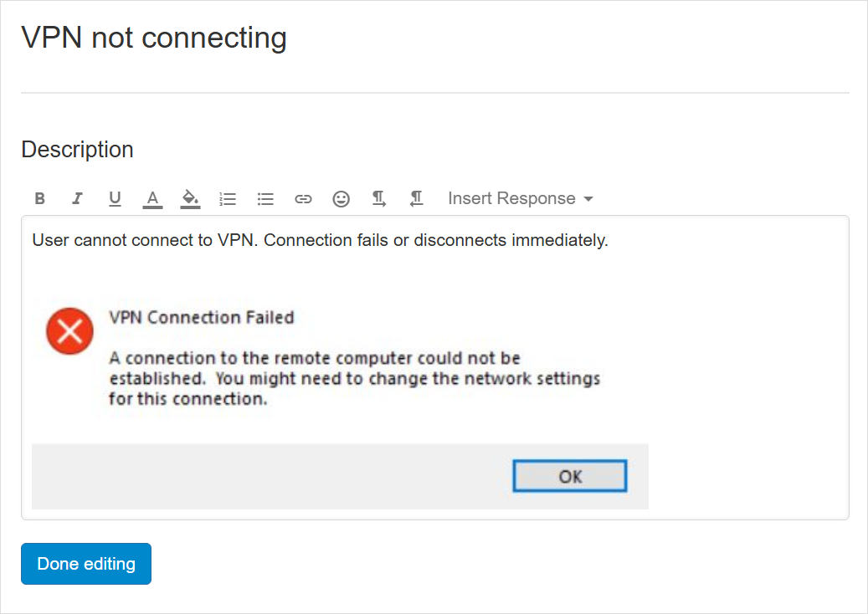Set left-to-right text direction
Image resolution: width=868 pixels, height=614 pixels.
point(378,199)
